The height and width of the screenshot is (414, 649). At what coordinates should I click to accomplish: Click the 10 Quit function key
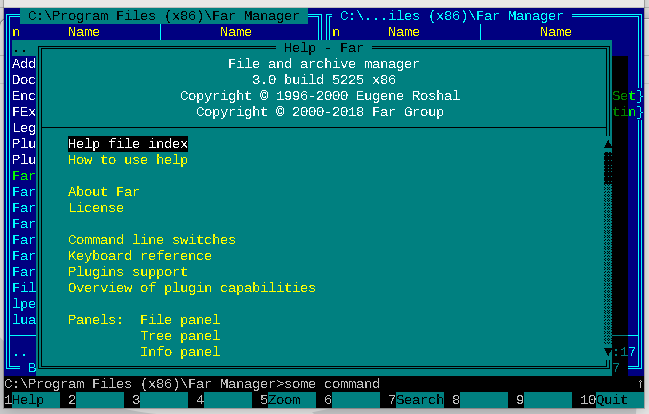point(612,400)
